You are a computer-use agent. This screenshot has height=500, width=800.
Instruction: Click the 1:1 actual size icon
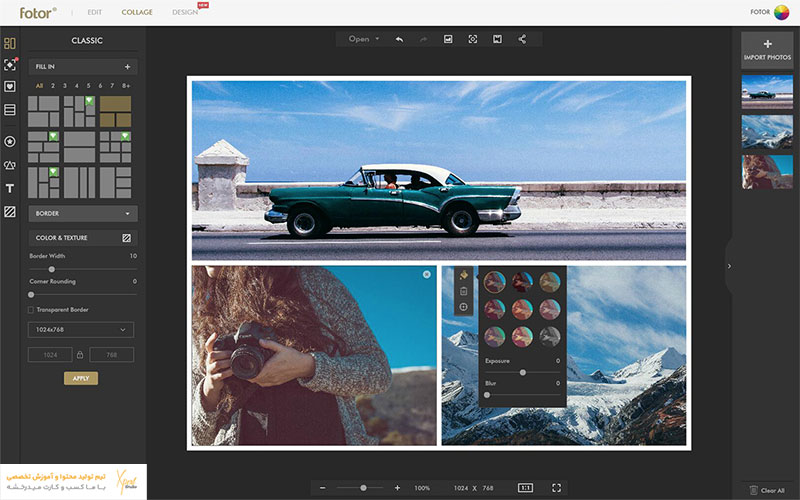525,488
